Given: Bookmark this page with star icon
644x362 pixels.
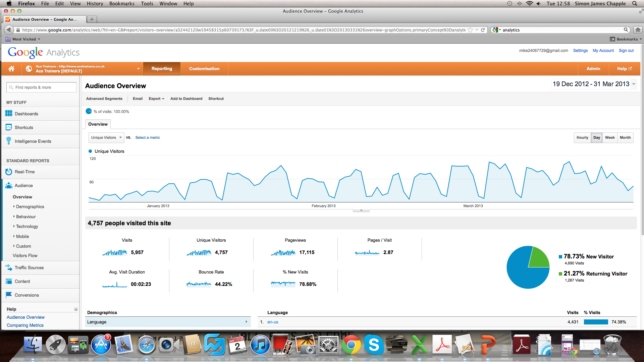Looking at the screenshot, I should point(470,30).
